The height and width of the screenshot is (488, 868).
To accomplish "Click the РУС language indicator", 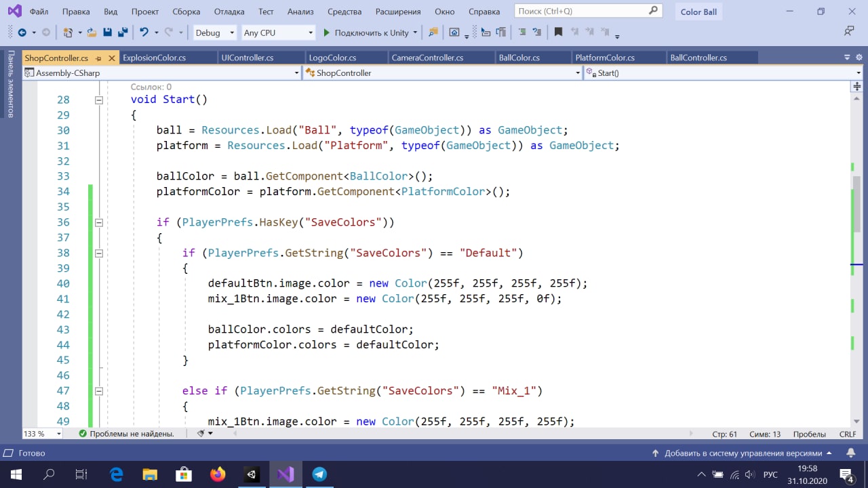I will pyautogui.click(x=770, y=474).
